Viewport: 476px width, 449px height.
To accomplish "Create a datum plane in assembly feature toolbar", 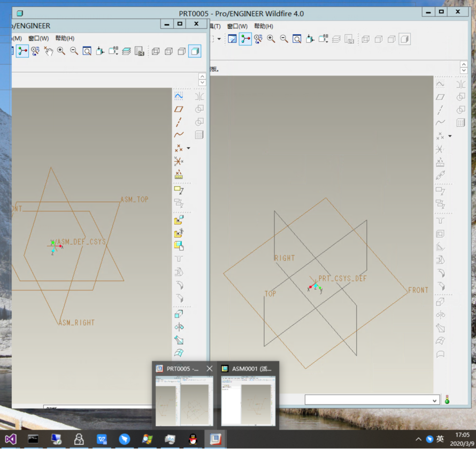I will [179, 109].
